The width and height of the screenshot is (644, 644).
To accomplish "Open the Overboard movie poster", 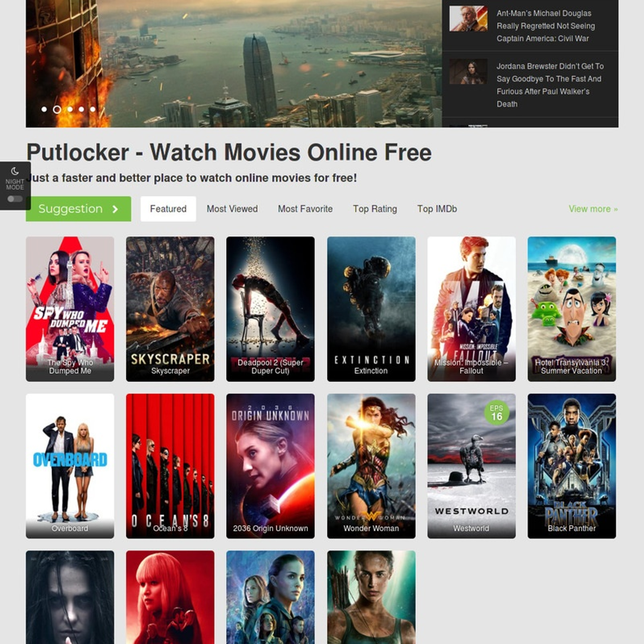I will [x=70, y=466].
